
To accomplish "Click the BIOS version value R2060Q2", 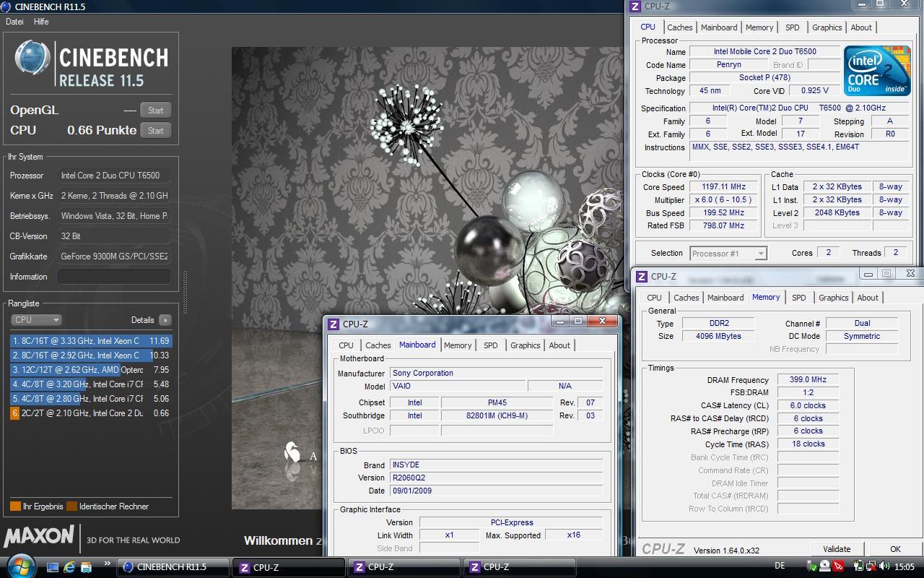I will 496,478.
